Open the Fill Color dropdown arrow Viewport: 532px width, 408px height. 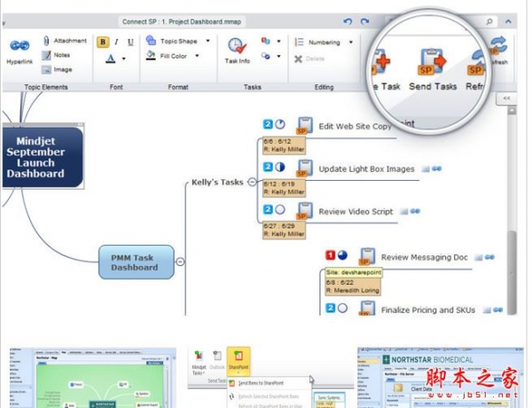[x=197, y=56]
